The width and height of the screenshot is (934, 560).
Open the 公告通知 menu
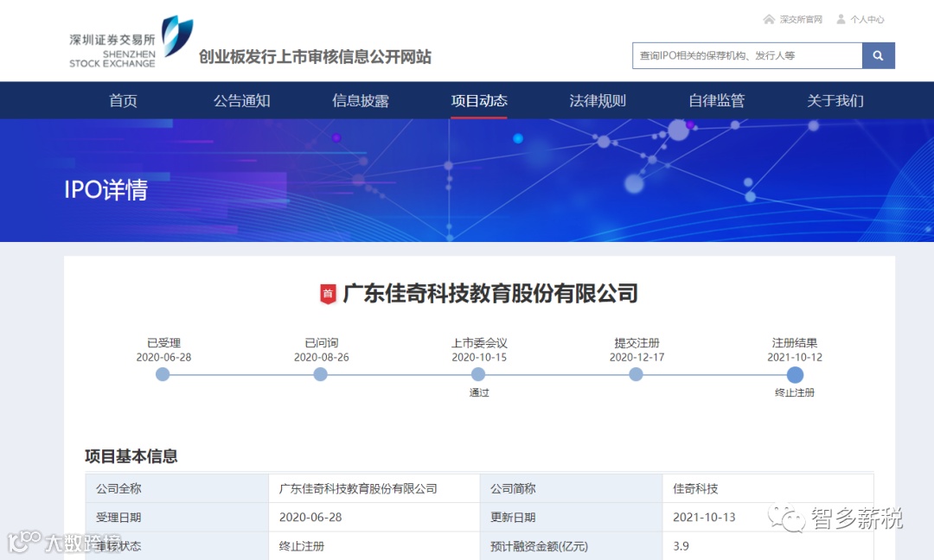pyautogui.click(x=242, y=100)
